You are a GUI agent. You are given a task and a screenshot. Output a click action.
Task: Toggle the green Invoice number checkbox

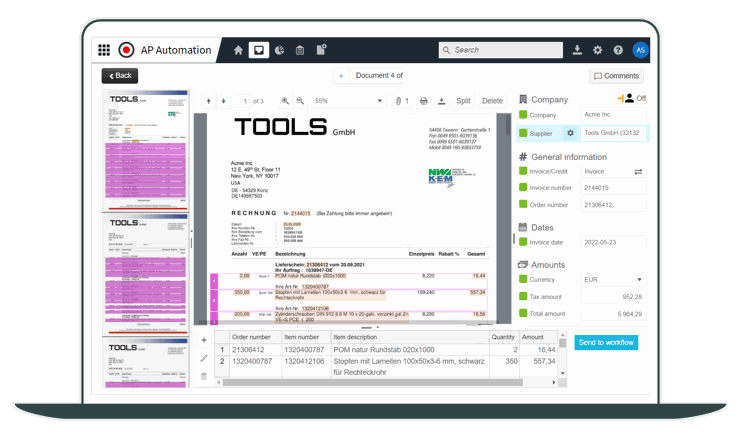[x=523, y=187]
